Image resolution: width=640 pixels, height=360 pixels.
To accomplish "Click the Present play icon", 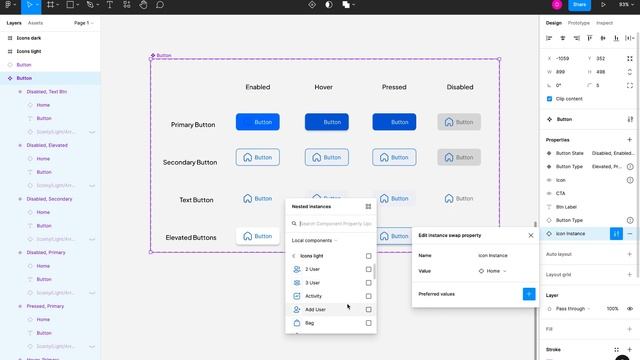I will 603,5.
